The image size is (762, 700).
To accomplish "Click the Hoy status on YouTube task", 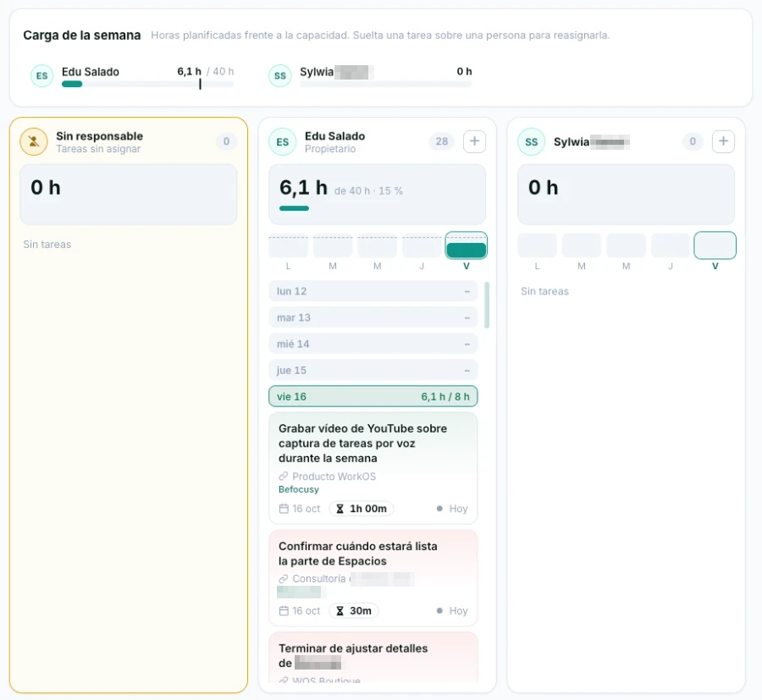I will pos(452,509).
